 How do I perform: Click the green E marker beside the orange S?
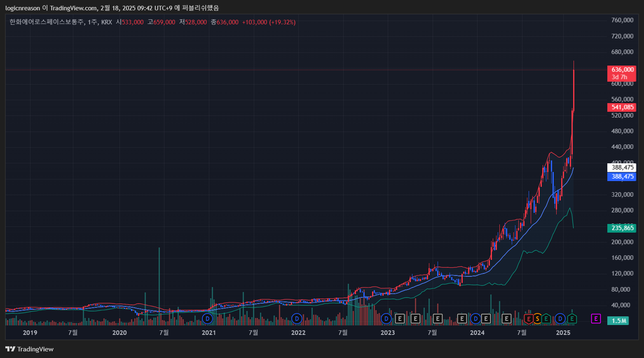point(546,318)
